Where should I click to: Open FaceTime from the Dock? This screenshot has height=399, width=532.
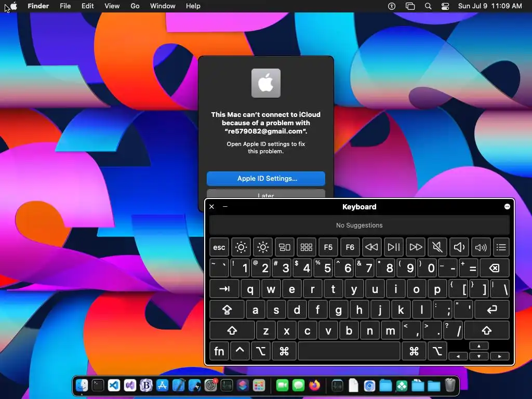pyautogui.click(x=282, y=385)
